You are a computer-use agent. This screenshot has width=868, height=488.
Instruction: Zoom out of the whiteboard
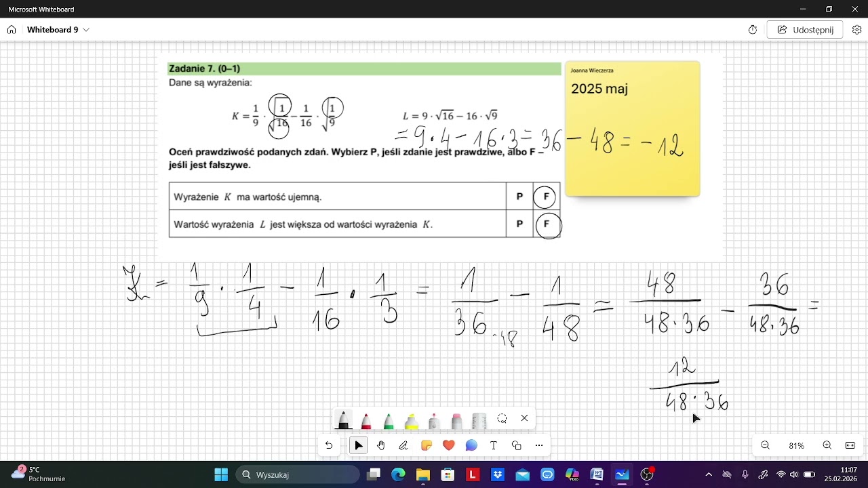tap(765, 445)
